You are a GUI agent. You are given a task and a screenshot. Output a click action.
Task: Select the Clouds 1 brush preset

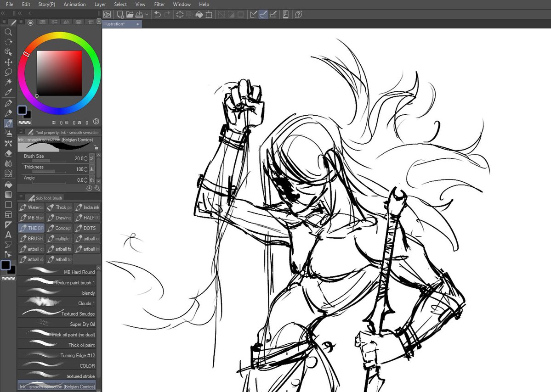click(x=56, y=303)
